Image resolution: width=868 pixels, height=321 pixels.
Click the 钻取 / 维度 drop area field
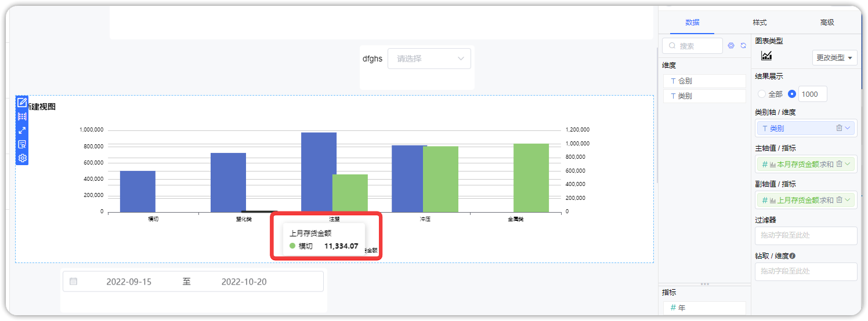(x=806, y=271)
